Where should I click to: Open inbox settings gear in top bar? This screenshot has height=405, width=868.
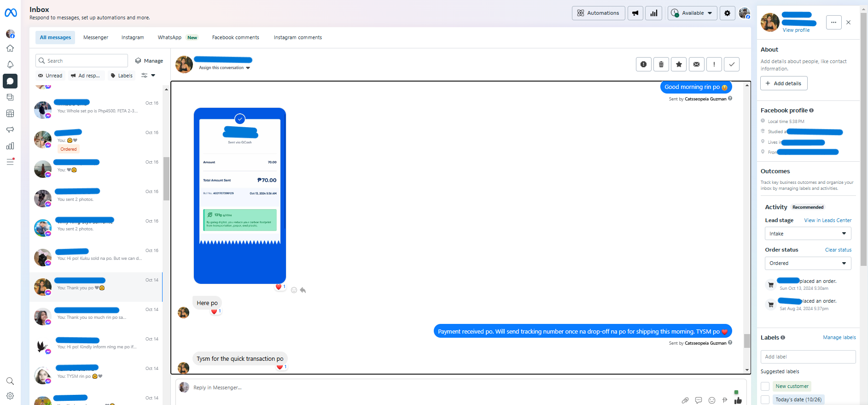point(728,13)
